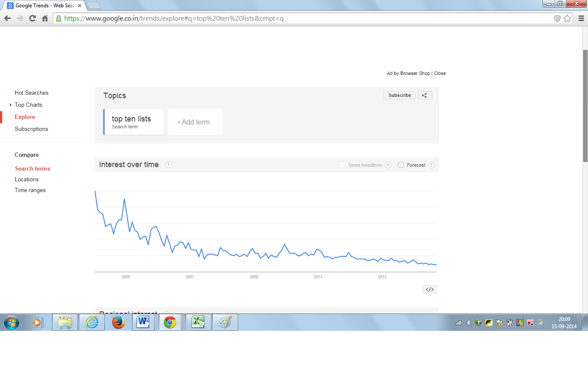Close the Browser Shop ad
Viewport: 588px width, 367px height.
(x=440, y=73)
